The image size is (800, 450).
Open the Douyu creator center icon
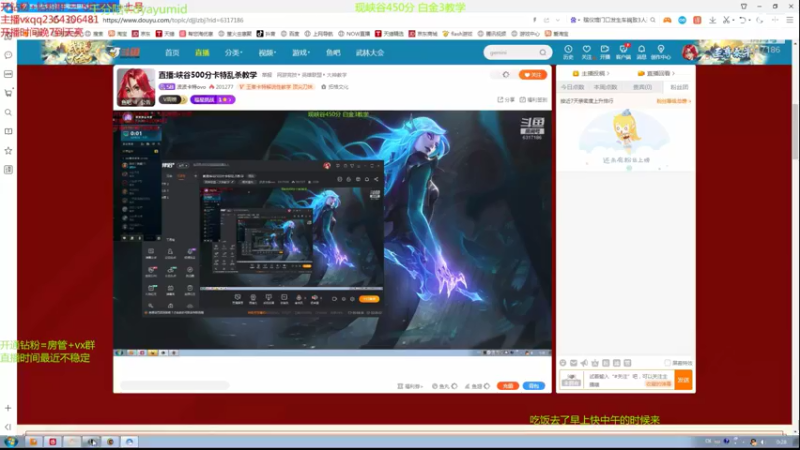[x=661, y=52]
